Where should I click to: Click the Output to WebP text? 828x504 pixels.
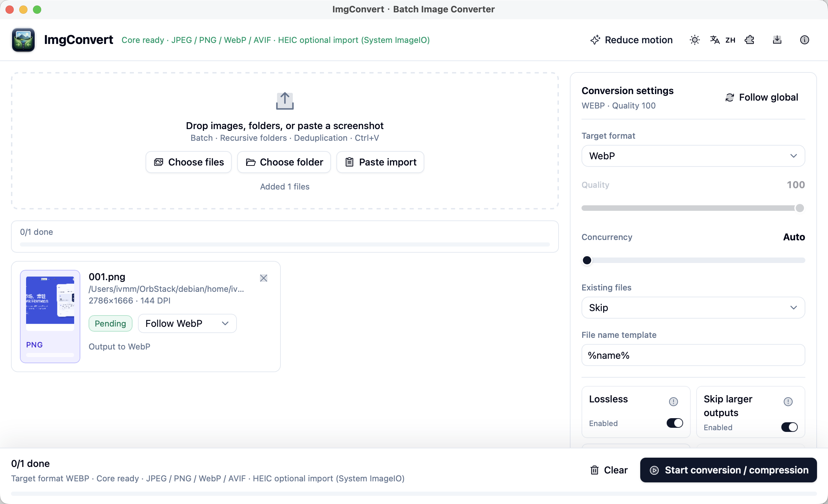pos(119,347)
